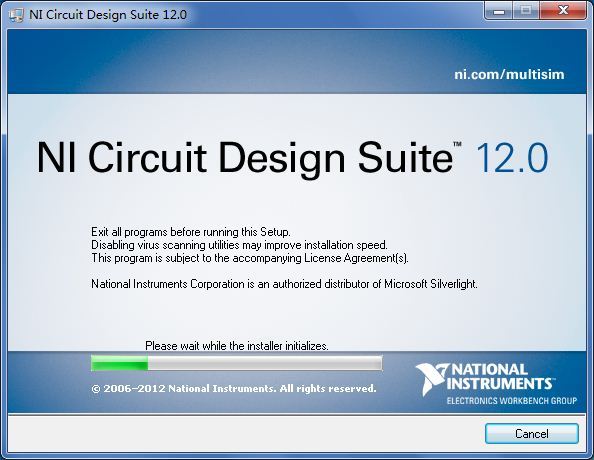Click the large NI Circuit Design Suite heading
Viewport: 594px width, 460px height.
pos(245,158)
